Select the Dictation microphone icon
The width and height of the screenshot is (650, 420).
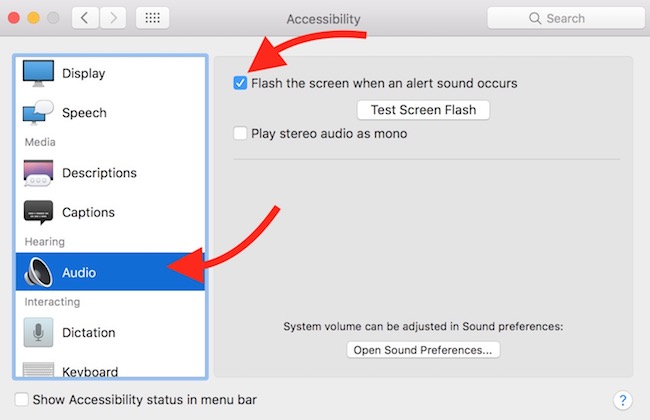tap(38, 333)
